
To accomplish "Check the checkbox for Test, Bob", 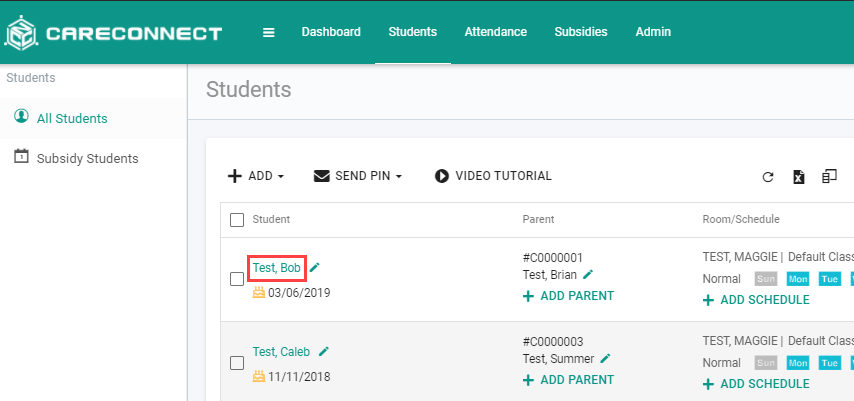I will 237,280.
